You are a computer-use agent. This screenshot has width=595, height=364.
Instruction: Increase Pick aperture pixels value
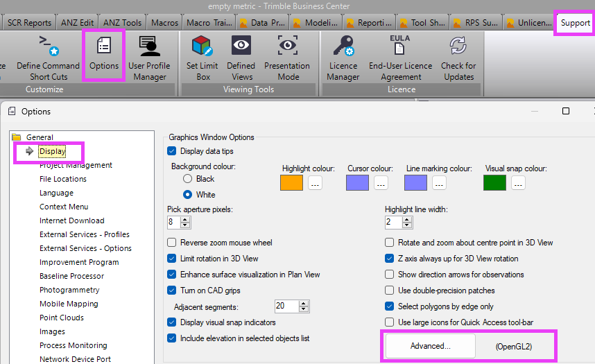click(x=185, y=219)
